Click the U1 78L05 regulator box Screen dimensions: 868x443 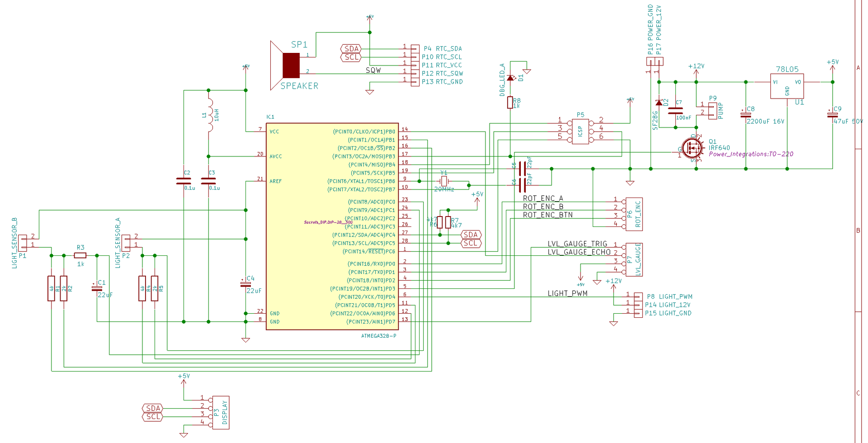coord(787,86)
